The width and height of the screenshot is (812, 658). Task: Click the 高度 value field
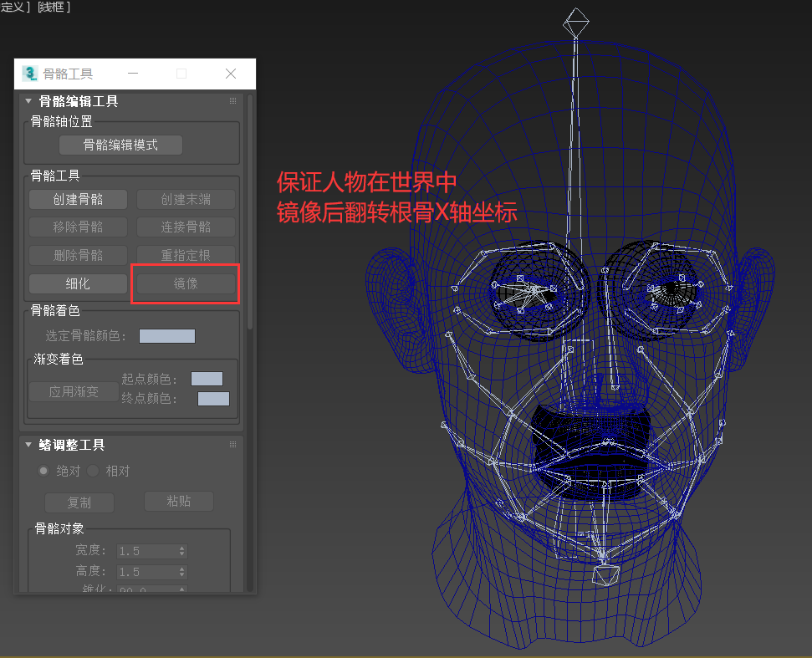pos(147,572)
